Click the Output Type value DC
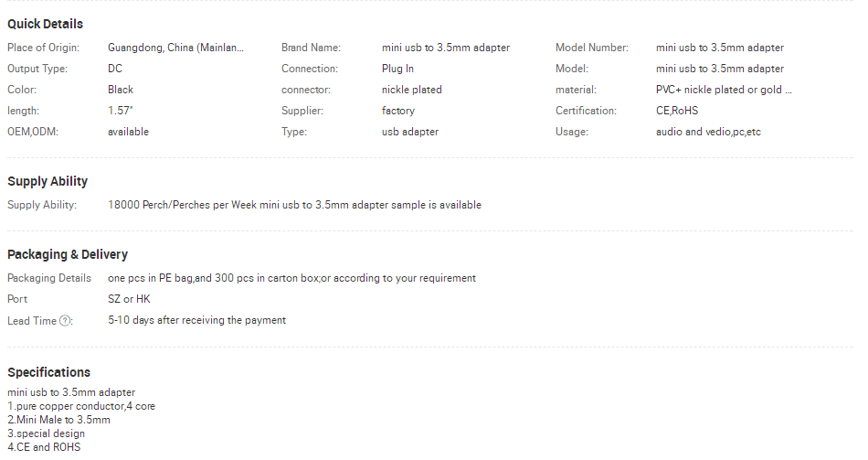This screenshot has width=868, height=460. pos(115,69)
